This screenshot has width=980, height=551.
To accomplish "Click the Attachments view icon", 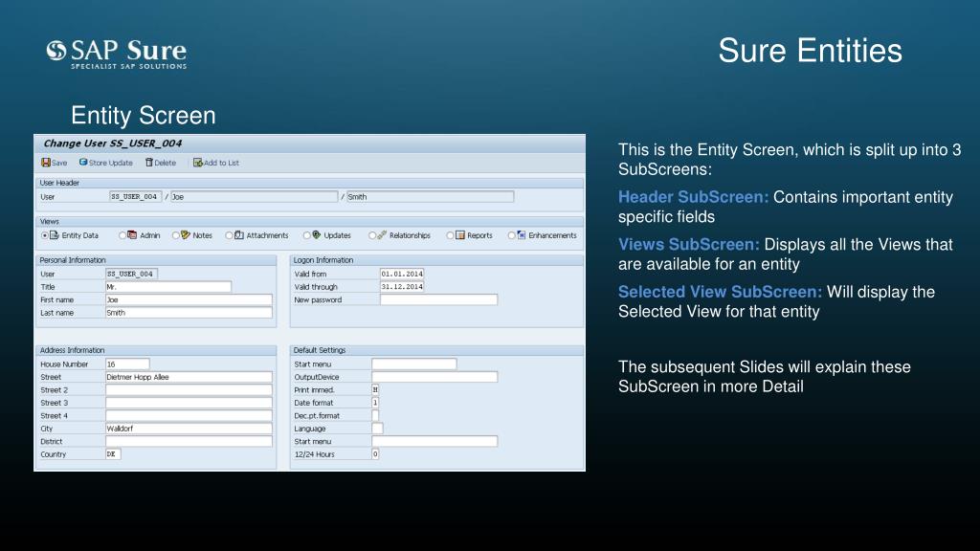I will click(238, 235).
